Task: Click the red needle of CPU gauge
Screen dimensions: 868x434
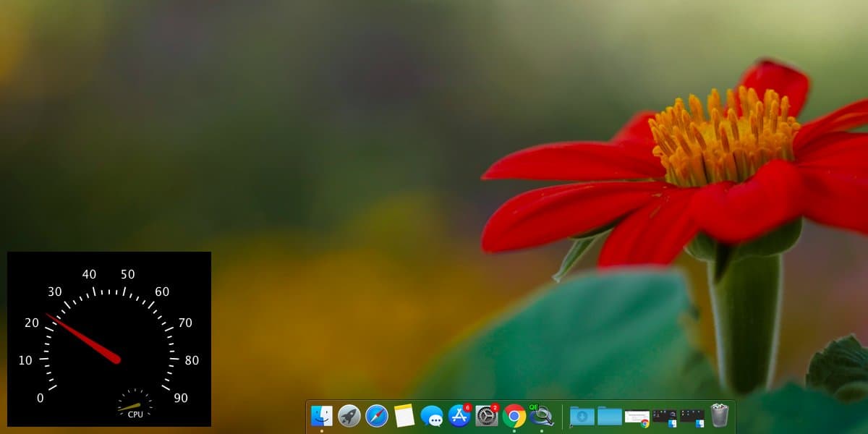Action: 83,338
